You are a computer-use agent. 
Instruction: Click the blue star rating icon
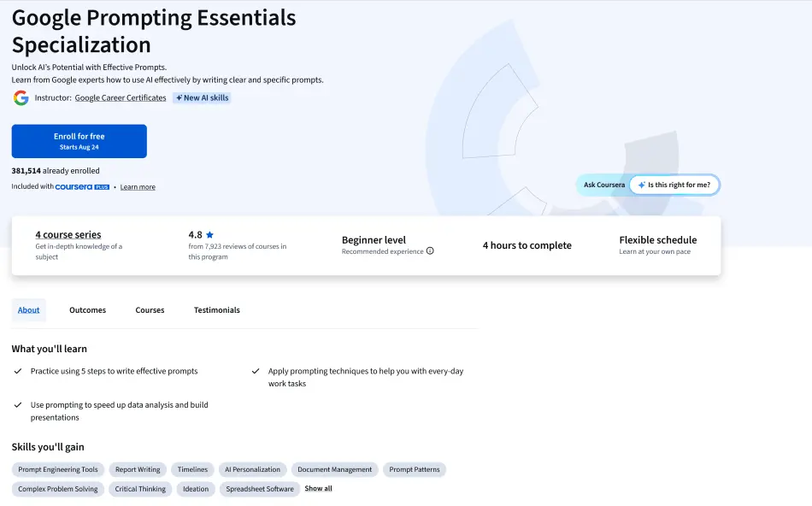click(x=209, y=234)
